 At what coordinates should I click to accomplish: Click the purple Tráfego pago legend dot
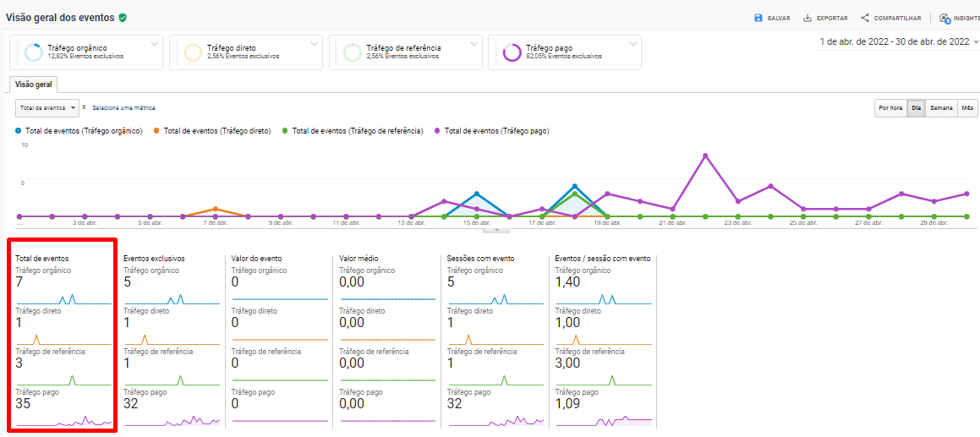click(438, 131)
